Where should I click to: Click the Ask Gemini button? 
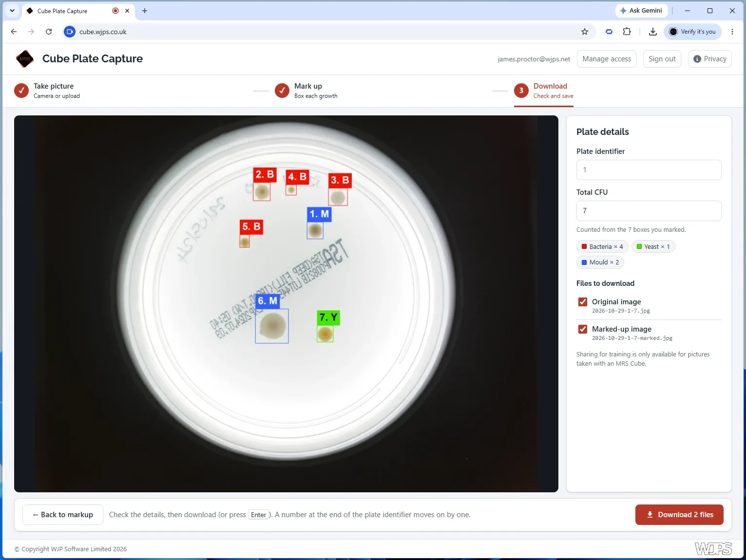point(641,11)
